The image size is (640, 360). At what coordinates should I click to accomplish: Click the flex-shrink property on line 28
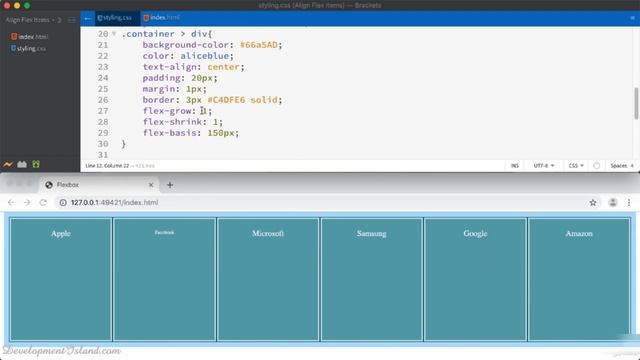[172, 122]
